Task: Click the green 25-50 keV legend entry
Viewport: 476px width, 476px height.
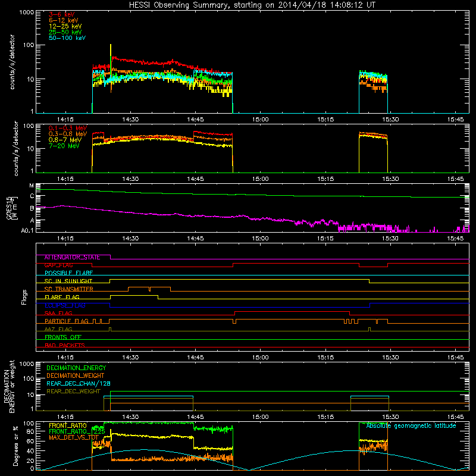Action: click(65, 32)
